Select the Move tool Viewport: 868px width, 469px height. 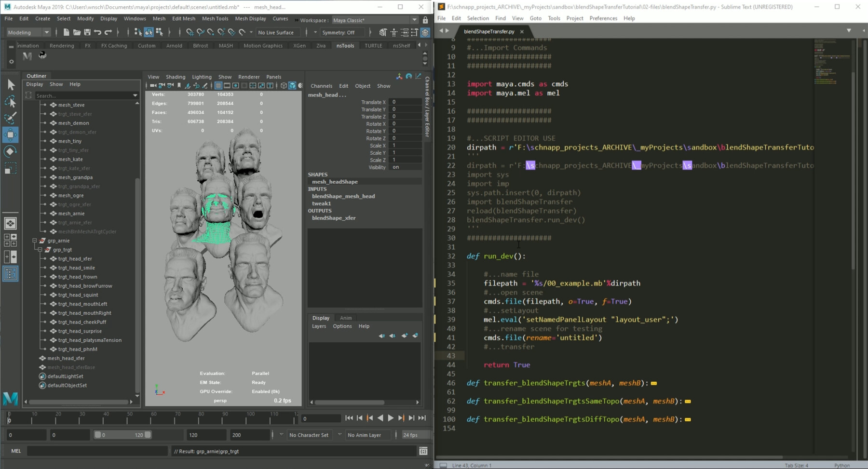click(x=11, y=134)
